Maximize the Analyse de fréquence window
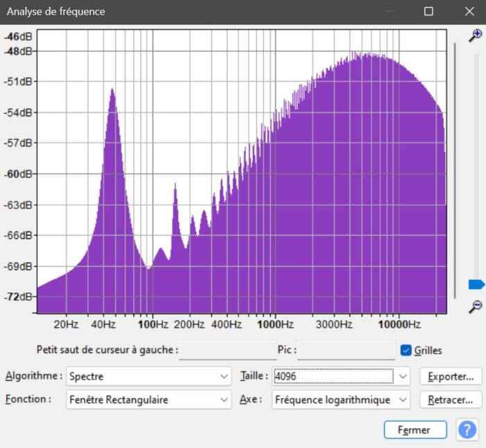The height and width of the screenshot is (448, 486). (x=428, y=12)
